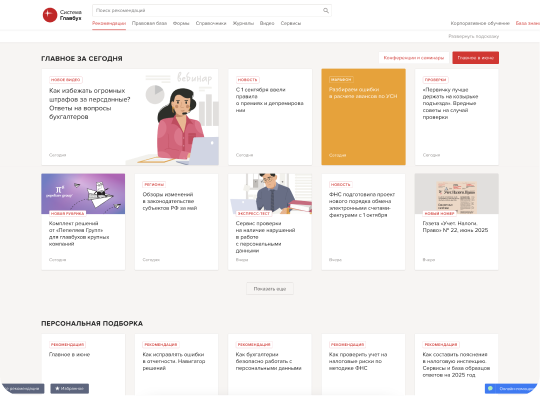Click the Конференции и семинары button
This screenshot has width=540, height=396.
tap(414, 58)
